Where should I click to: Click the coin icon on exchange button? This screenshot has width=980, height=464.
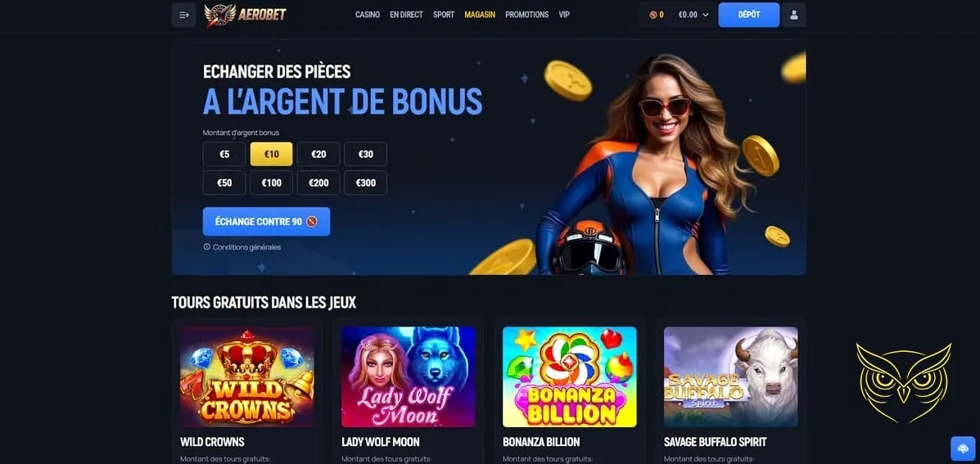tap(312, 222)
